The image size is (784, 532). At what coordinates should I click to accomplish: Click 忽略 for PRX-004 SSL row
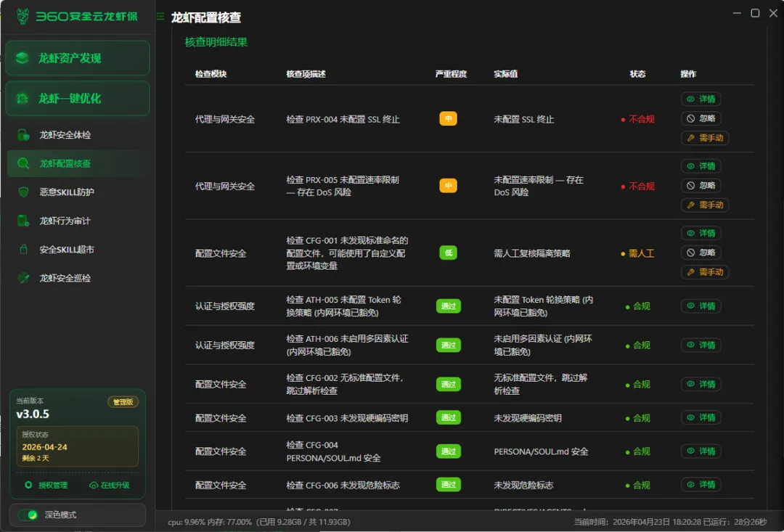(x=701, y=118)
